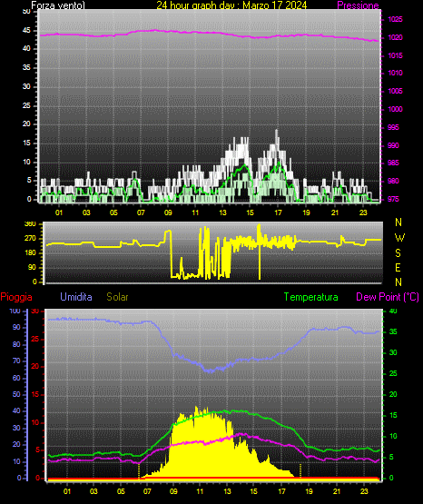Click the Temperatura legend label
The height and width of the screenshot is (504, 423).
point(310,297)
